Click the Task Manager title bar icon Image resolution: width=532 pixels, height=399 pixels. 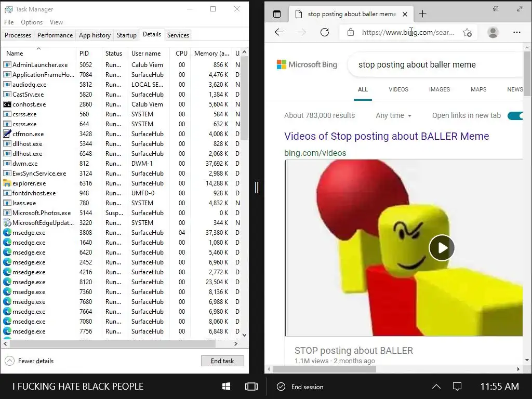[8, 9]
